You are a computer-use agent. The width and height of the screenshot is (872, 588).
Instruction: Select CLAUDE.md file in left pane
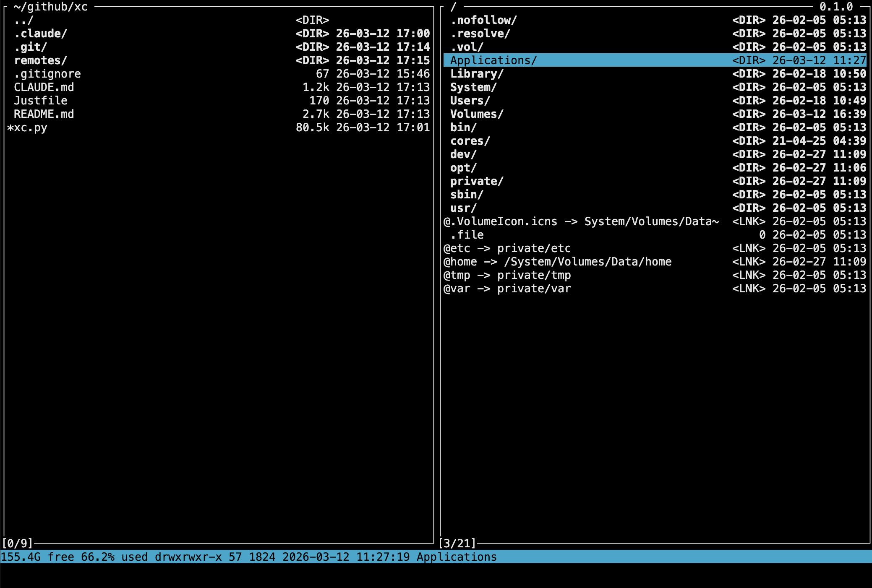tap(44, 87)
